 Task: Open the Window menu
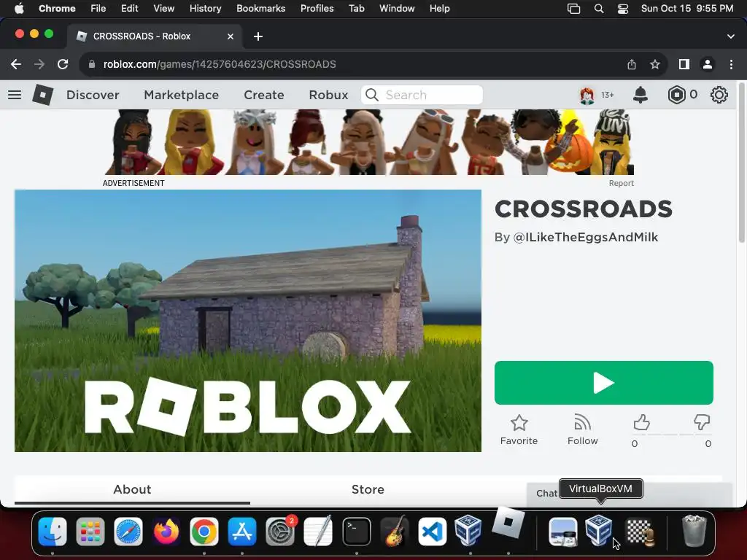(397, 8)
